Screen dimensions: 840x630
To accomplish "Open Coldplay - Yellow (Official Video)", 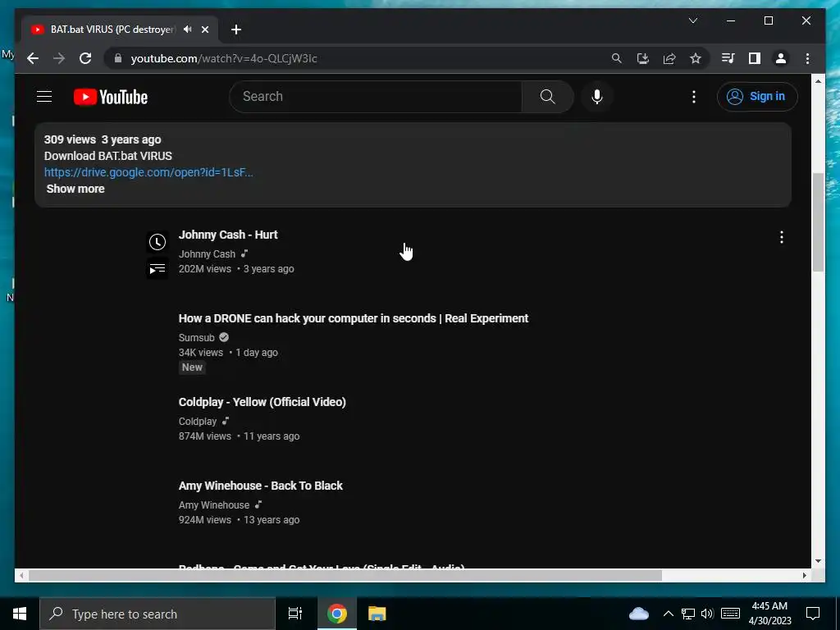I will click(x=262, y=402).
